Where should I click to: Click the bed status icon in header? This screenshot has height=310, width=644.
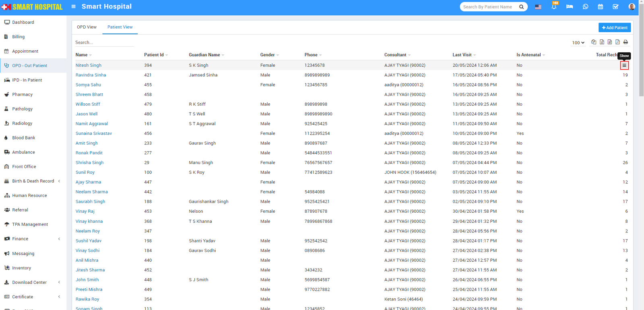570,7
